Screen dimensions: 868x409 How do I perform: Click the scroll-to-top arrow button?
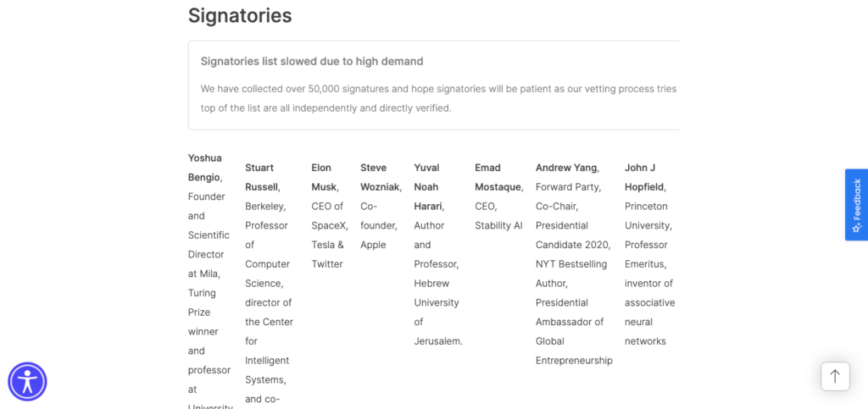coord(835,376)
